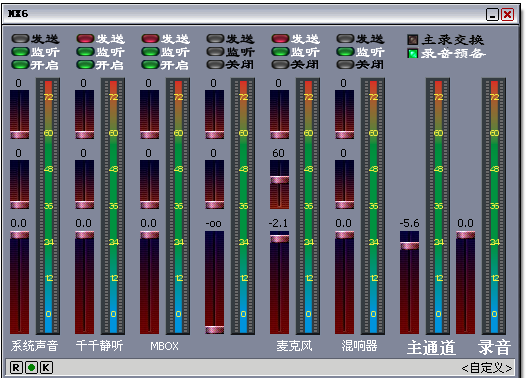Switch off the 开启 LED for 系统声音 channel

tap(20, 64)
